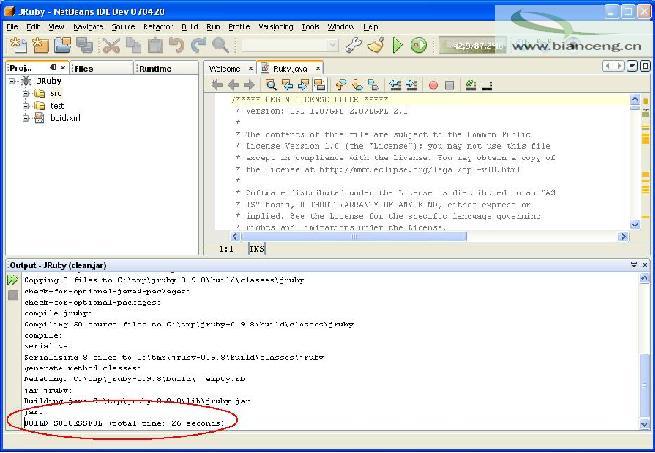
Task: Click the Re-run green arrows in Output
Action: click(x=13, y=280)
